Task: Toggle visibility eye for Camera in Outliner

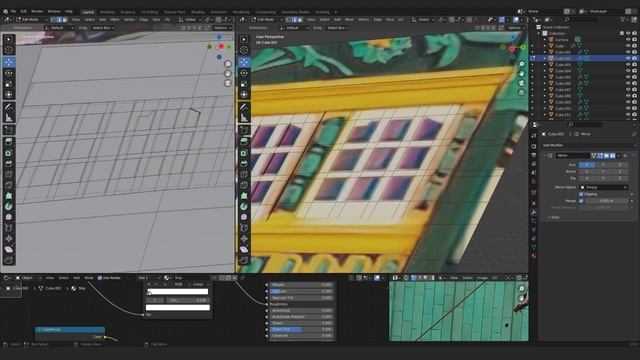Action: pos(628,40)
